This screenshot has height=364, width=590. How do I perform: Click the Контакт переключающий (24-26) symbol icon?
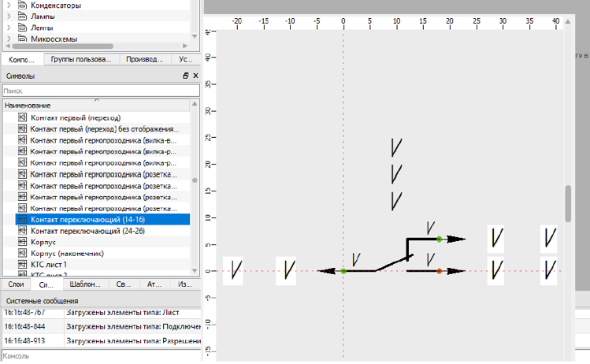(x=23, y=232)
